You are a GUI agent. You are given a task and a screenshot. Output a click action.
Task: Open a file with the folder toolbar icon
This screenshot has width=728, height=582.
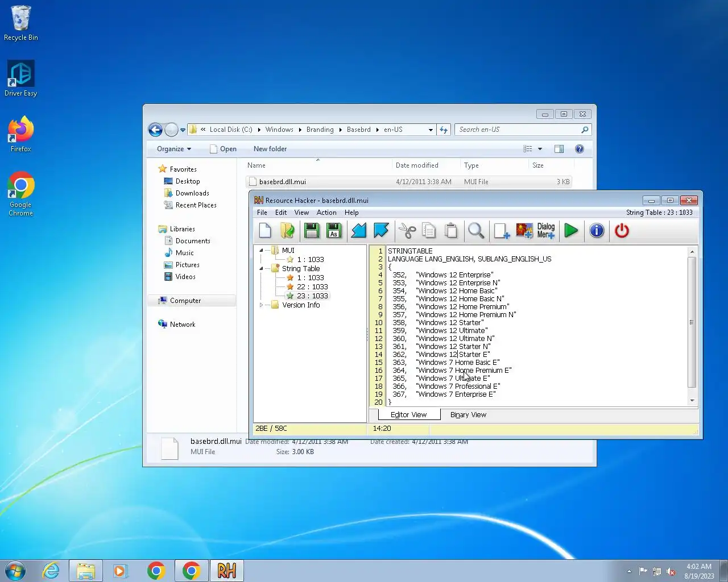coord(287,231)
